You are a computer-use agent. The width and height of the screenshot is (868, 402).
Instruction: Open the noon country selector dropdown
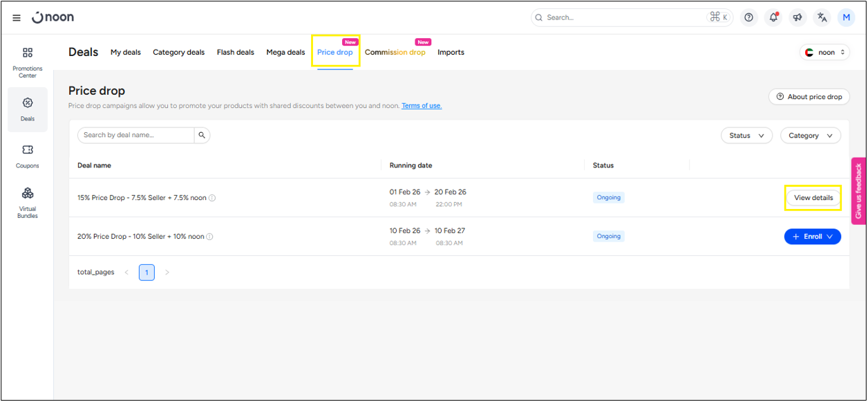pyautogui.click(x=824, y=53)
